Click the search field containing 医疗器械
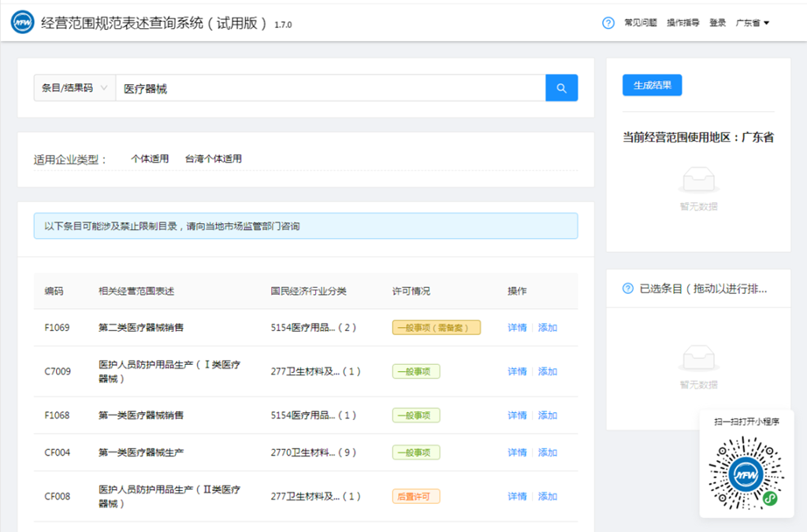Viewport: 807px width, 532px height. click(330, 88)
